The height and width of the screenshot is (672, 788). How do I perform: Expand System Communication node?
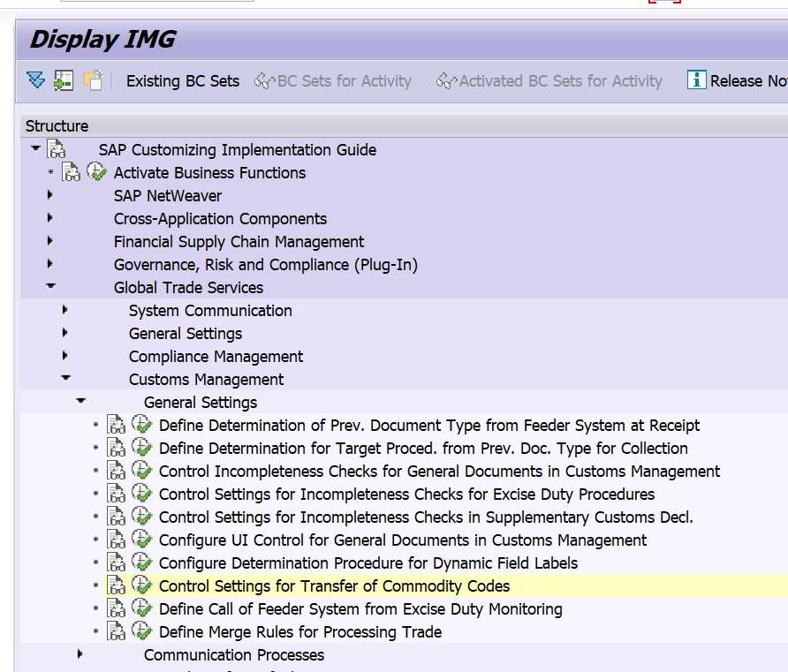pos(64,310)
